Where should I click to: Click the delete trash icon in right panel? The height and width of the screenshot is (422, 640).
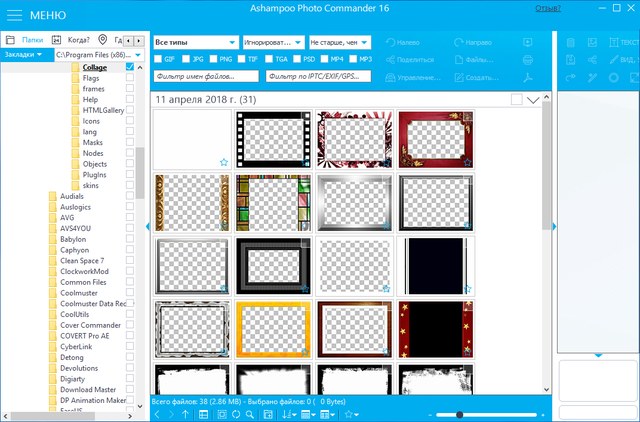(569, 43)
